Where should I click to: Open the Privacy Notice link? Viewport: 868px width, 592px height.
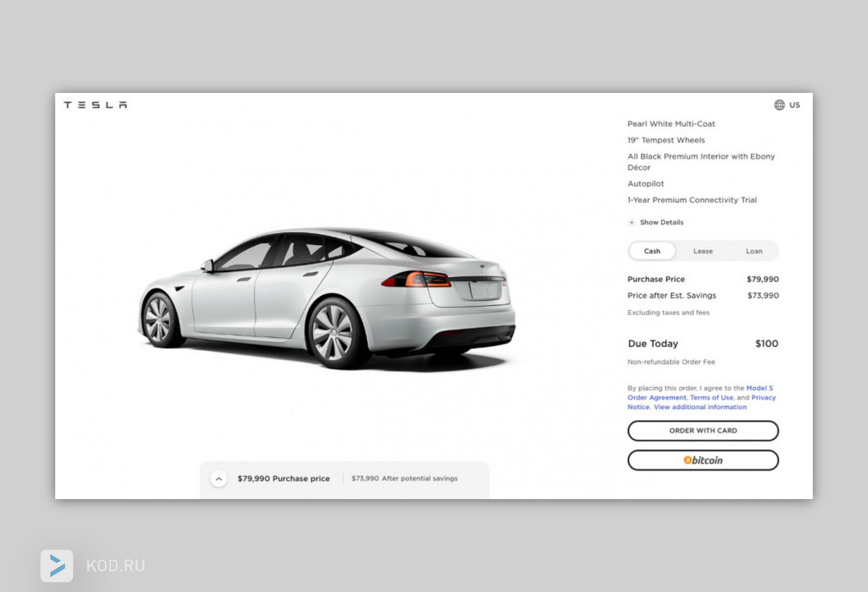701,402
